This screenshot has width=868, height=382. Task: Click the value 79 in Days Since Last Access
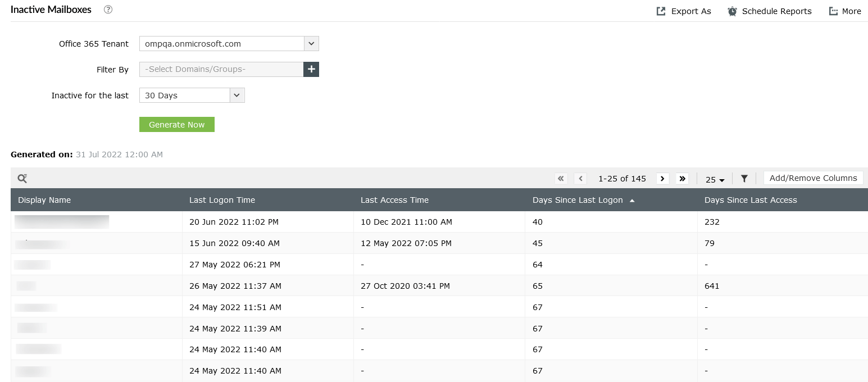(x=710, y=243)
